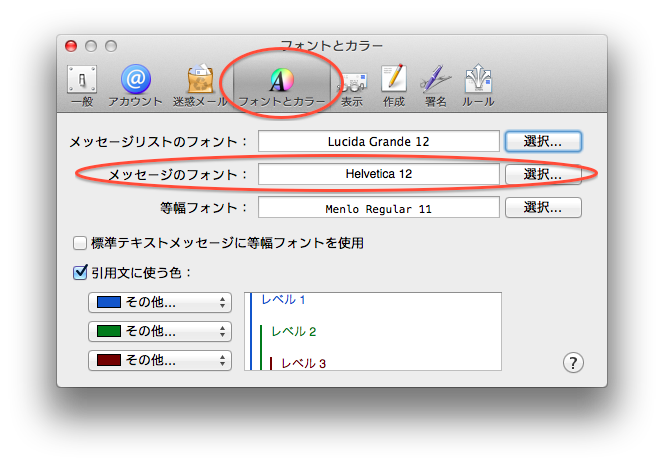Open the dark red level 3 color dropdown
Screen dimensions: 664x466
(159, 360)
